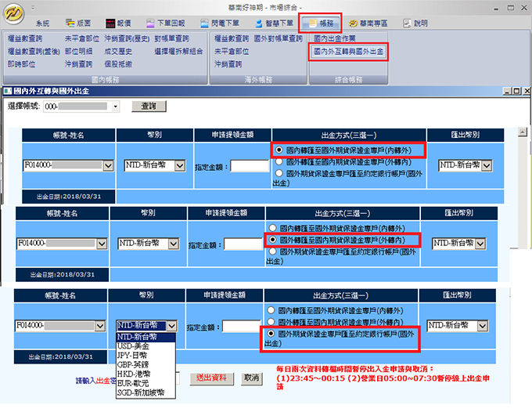
Task: Select 內轉外 radio in the top form
Action: (279, 150)
